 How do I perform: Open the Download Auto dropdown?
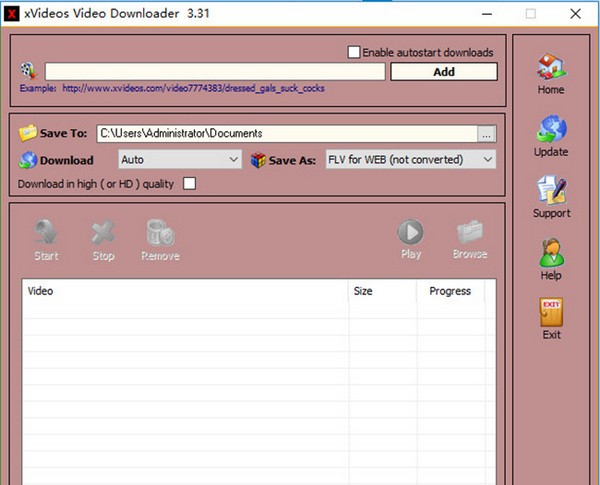tap(180, 159)
